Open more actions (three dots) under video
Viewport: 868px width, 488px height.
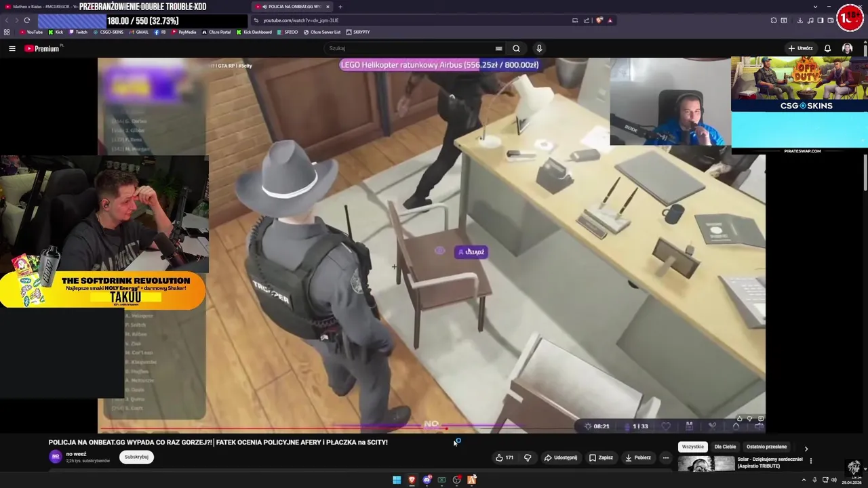[665, 457]
